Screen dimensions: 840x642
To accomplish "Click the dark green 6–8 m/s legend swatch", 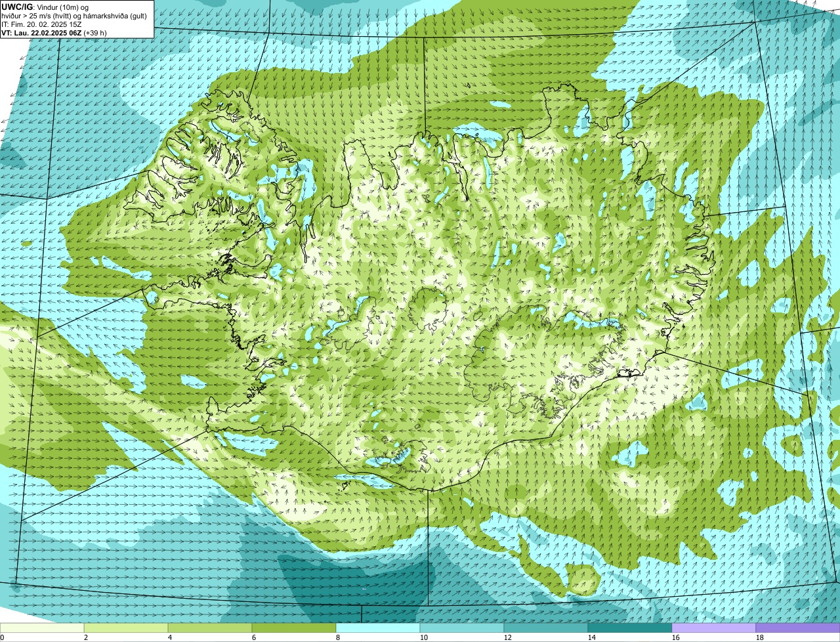I will point(294,628).
